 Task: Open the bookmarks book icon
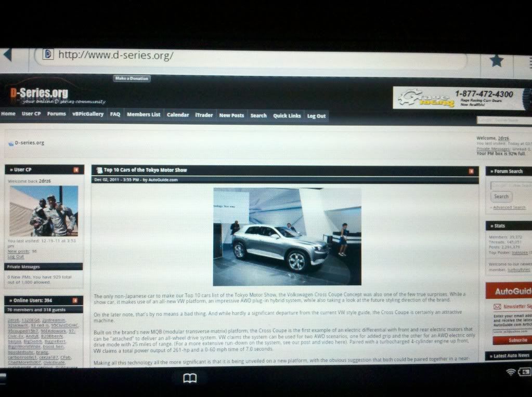190,378
